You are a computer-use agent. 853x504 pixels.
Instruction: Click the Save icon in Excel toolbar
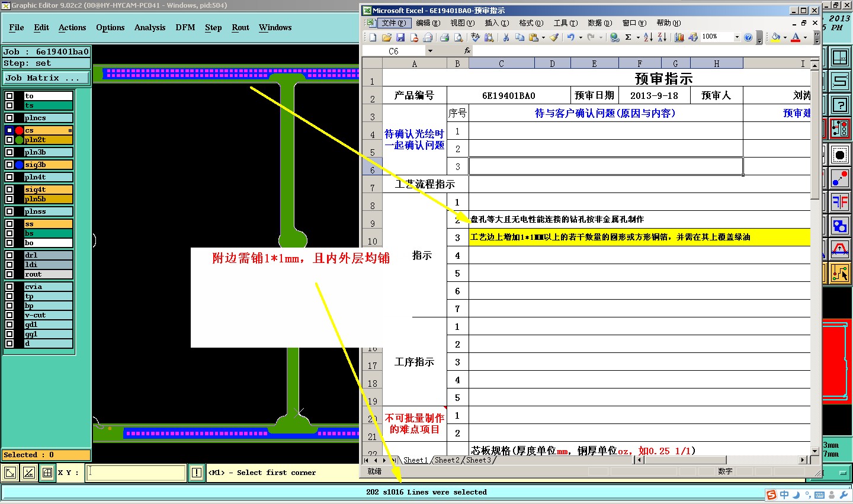tap(400, 37)
